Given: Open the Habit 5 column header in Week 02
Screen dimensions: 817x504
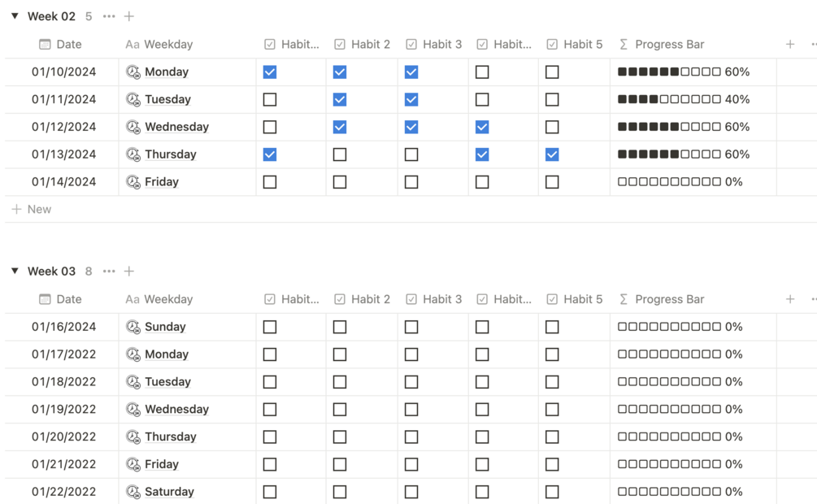Looking at the screenshot, I should coord(574,44).
